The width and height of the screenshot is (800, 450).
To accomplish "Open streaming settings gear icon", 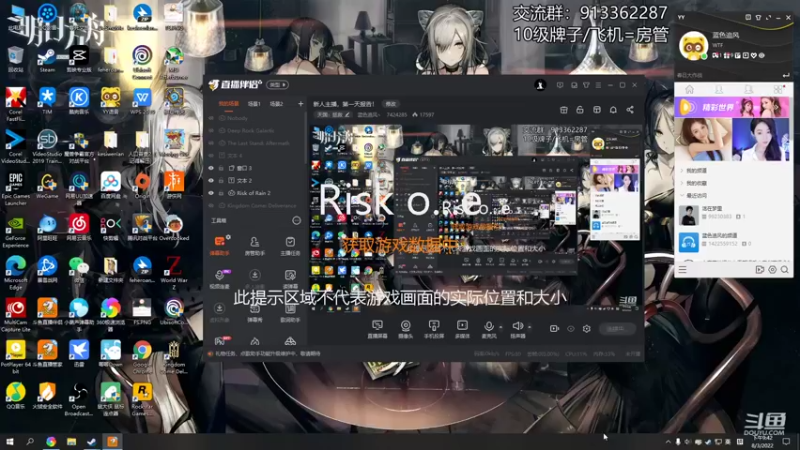I will click(x=587, y=329).
